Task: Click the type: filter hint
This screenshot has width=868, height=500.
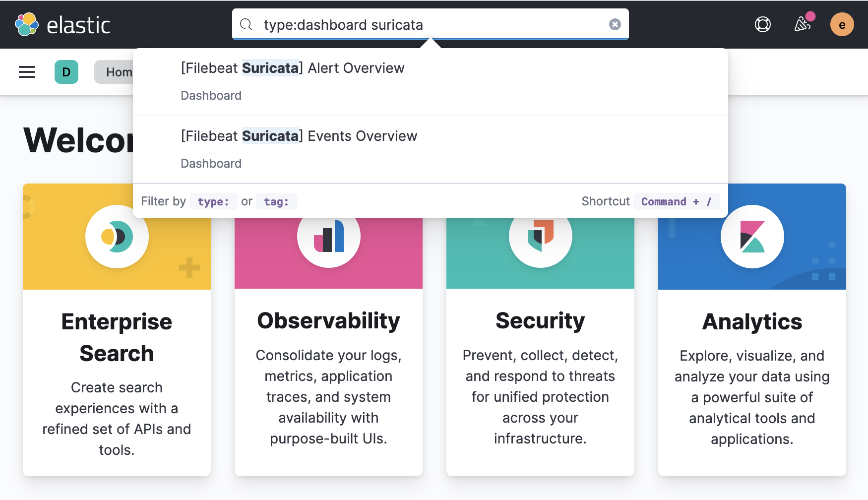Action: [213, 201]
